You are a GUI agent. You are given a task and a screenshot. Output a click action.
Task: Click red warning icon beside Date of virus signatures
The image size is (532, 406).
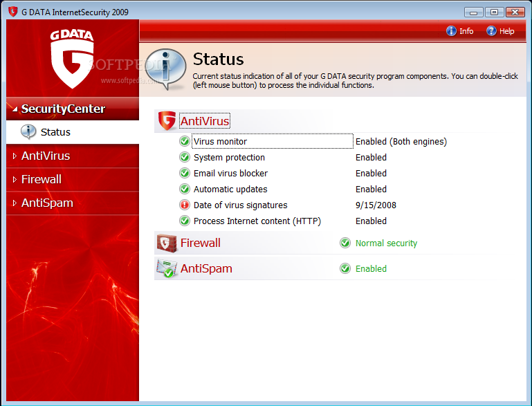[184, 205]
